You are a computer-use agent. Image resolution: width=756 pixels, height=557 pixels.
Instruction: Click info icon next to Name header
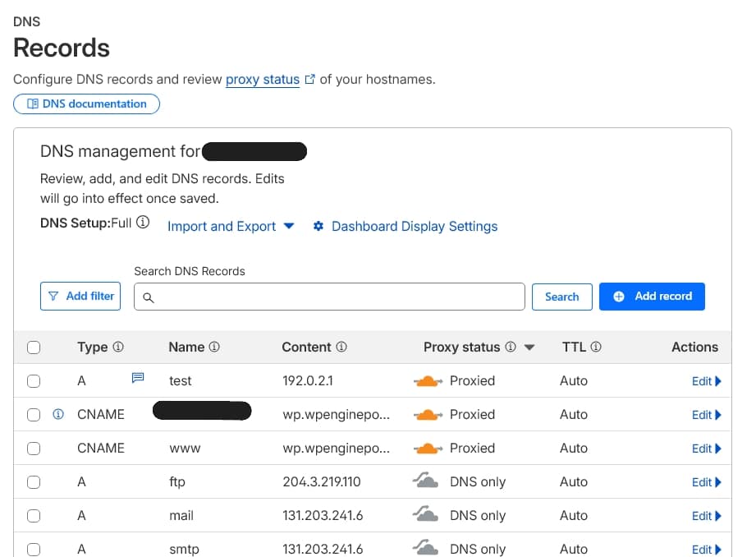(x=214, y=348)
